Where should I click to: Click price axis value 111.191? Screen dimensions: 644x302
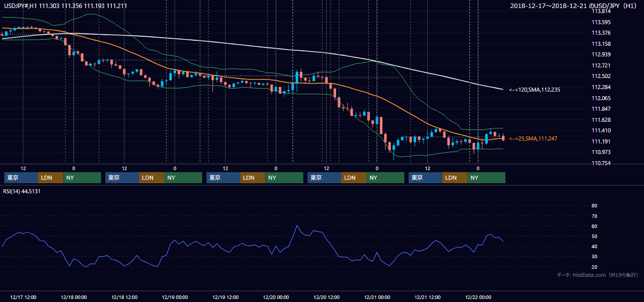[601, 141]
